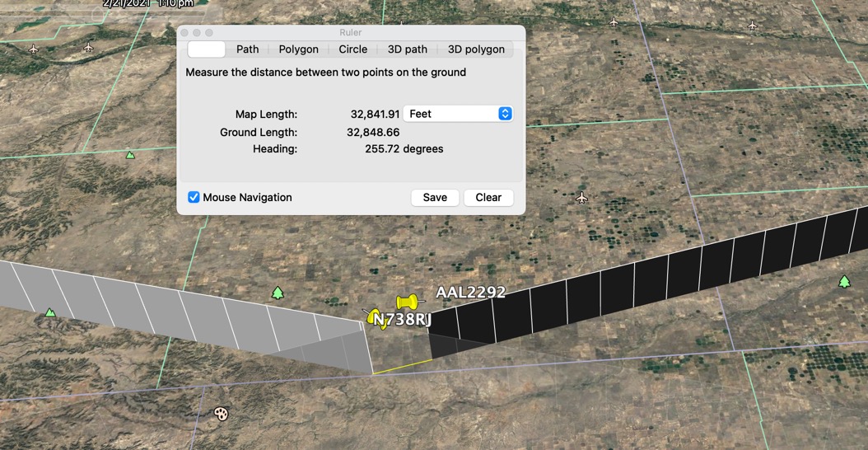Click the green triangle icon on the gray path
Image resolution: width=868 pixels, height=450 pixels.
pyautogui.click(x=50, y=312)
